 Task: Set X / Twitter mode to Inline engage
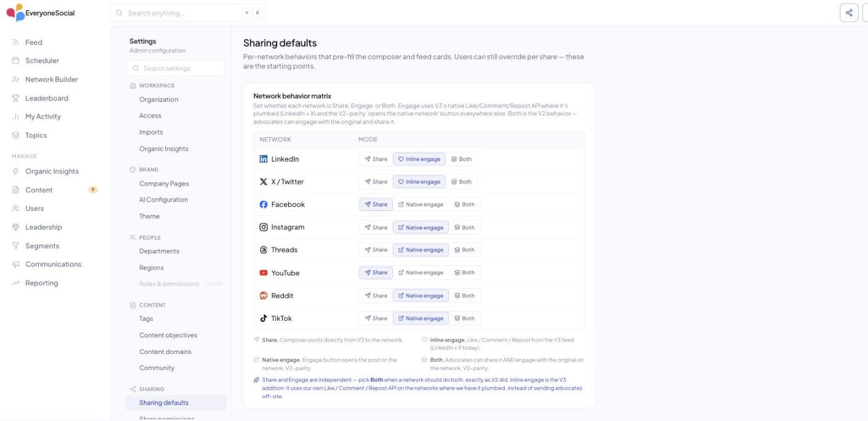(x=419, y=182)
